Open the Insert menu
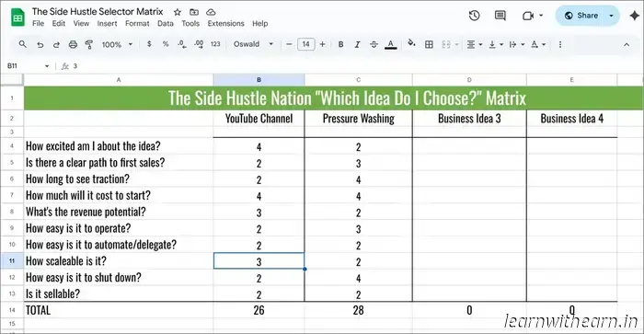This screenshot has width=644, height=334. click(108, 23)
